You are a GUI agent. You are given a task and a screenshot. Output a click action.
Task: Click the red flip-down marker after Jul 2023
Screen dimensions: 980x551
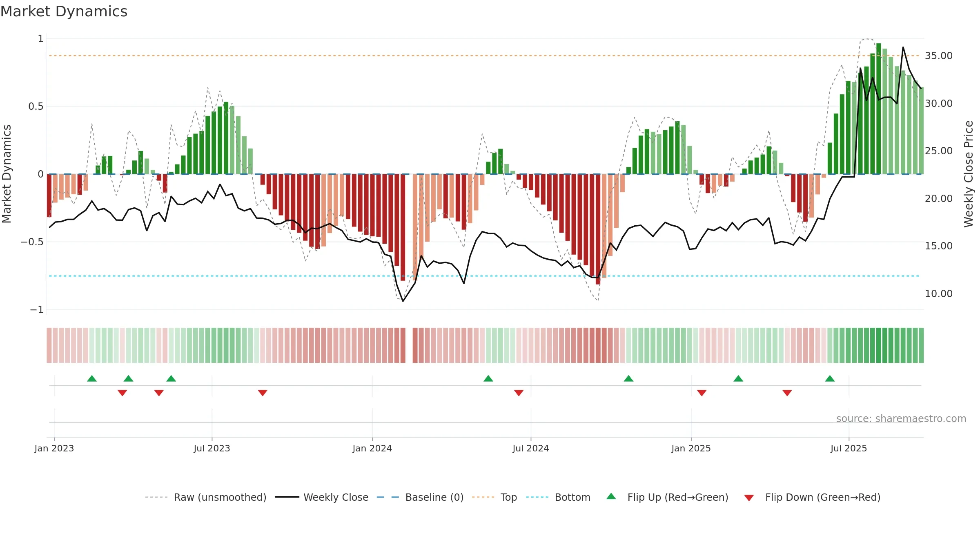(x=263, y=393)
